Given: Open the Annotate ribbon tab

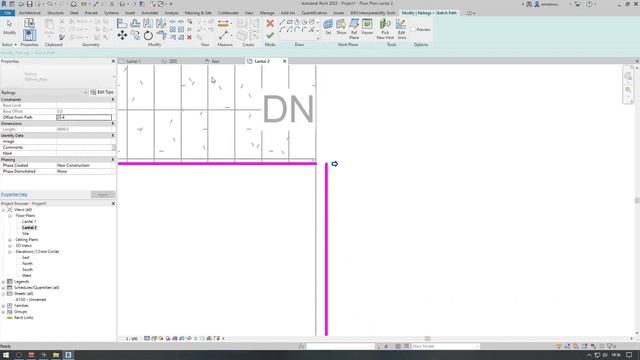Looking at the screenshot, I should click(149, 13).
